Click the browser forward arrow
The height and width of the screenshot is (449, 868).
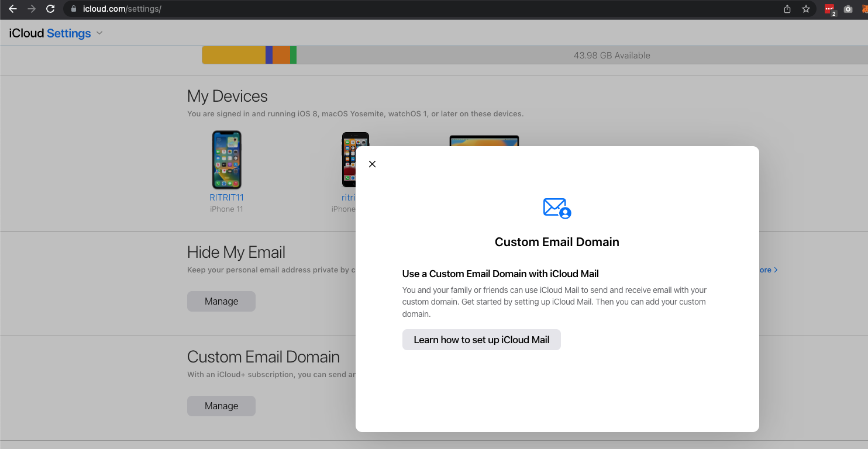point(32,9)
